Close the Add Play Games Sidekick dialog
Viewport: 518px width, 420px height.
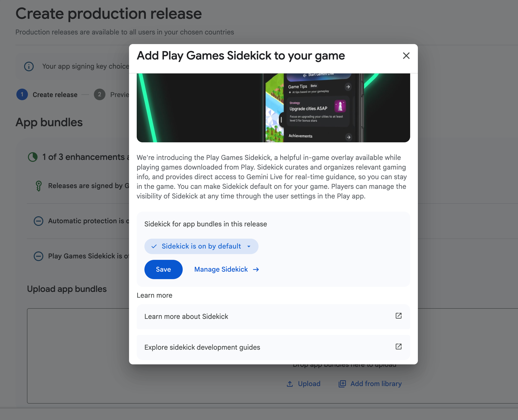pyautogui.click(x=406, y=56)
